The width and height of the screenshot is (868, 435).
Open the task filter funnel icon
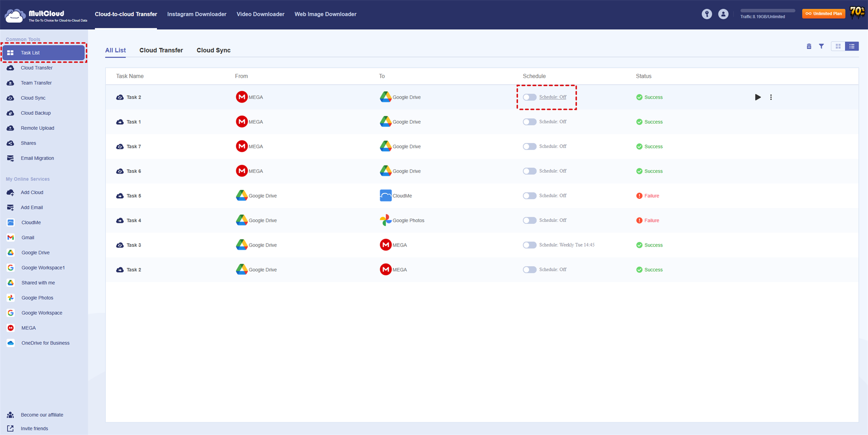pyautogui.click(x=821, y=47)
